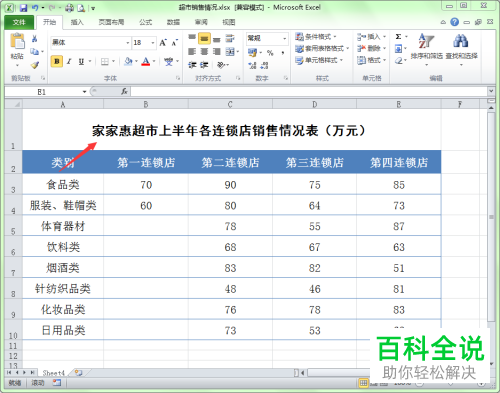500x393 pixels.
Task: Click the merge and center icon
Action: 230,52
